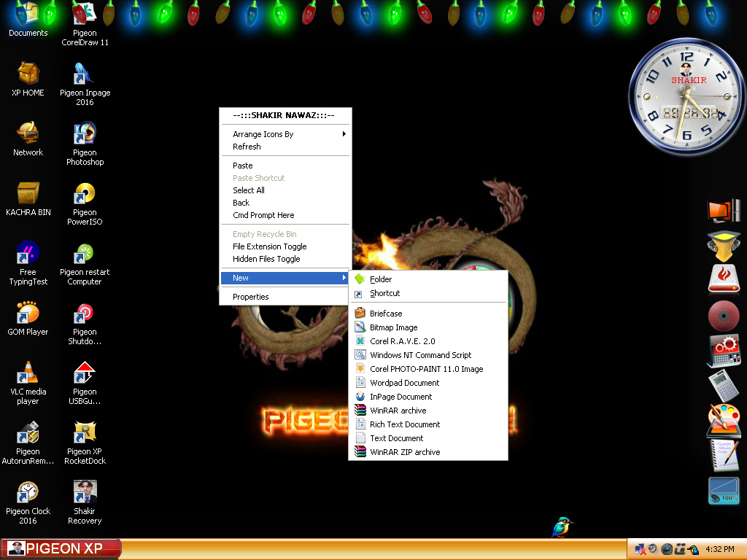Launch Pigeon Inpage 2016 shortcut
The height and width of the screenshot is (560, 747).
85,85
